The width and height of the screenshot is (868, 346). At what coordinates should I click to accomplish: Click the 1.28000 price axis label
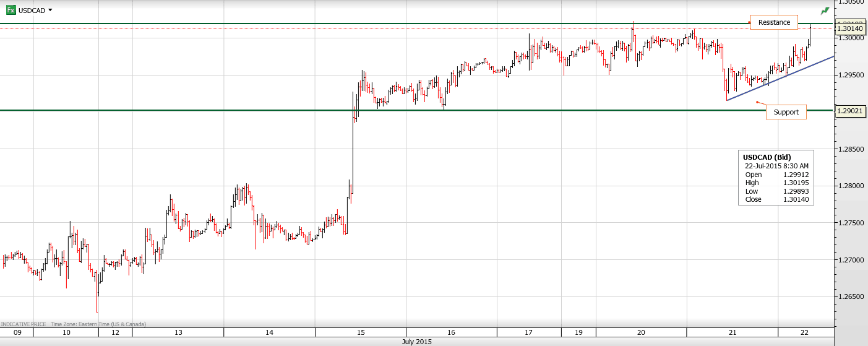tap(851, 186)
